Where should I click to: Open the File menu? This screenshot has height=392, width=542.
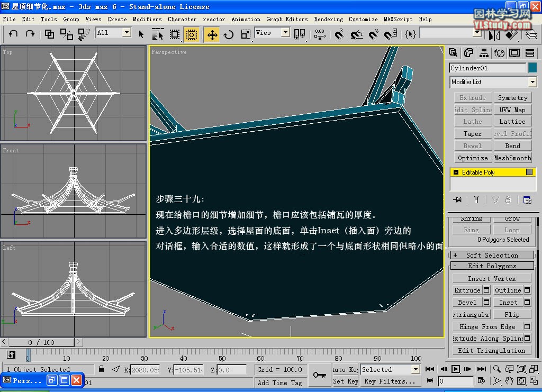10,20
